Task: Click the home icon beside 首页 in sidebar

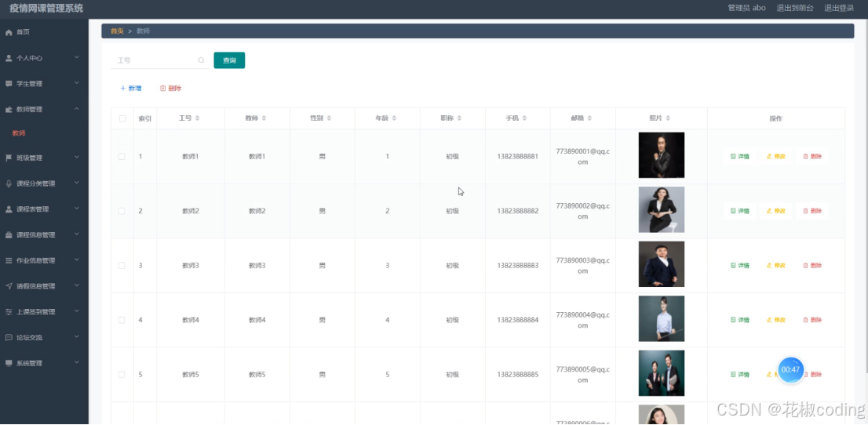Action: pos(9,33)
